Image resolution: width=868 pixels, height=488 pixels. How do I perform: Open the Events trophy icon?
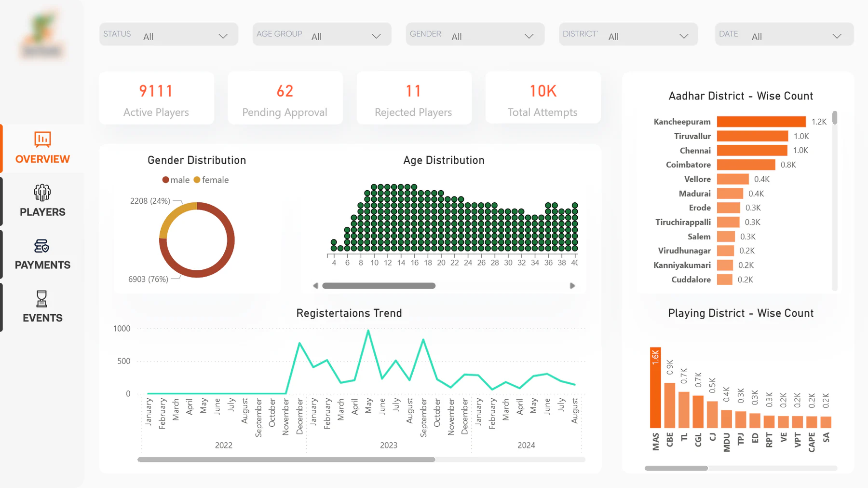(42, 299)
